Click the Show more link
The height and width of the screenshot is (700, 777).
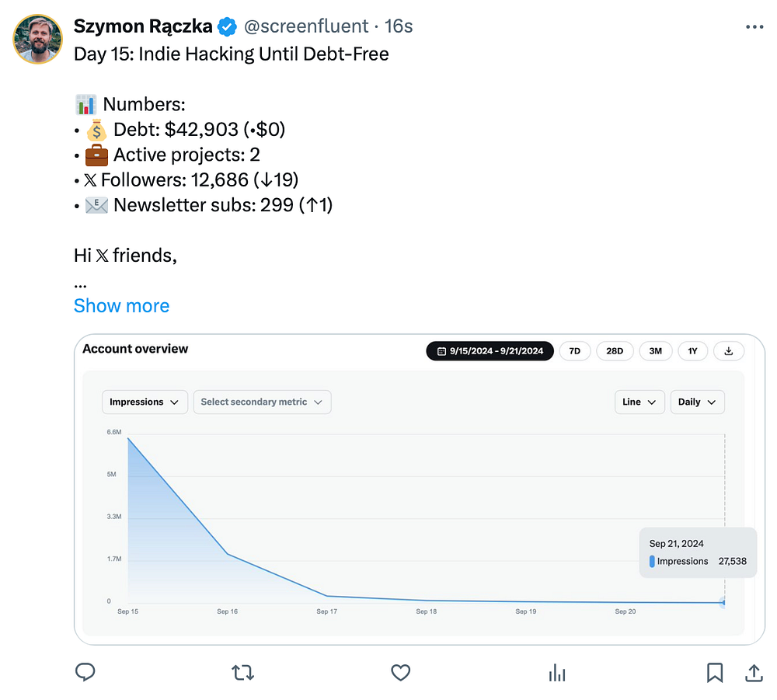click(121, 306)
